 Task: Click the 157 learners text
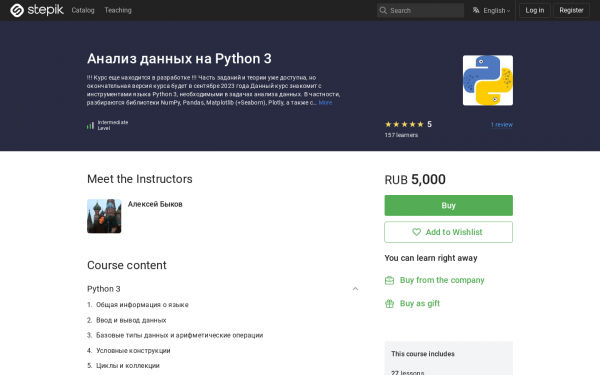[x=401, y=135]
